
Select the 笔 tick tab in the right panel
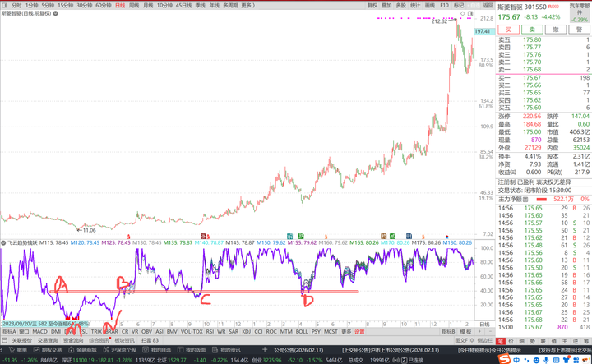point(500,341)
